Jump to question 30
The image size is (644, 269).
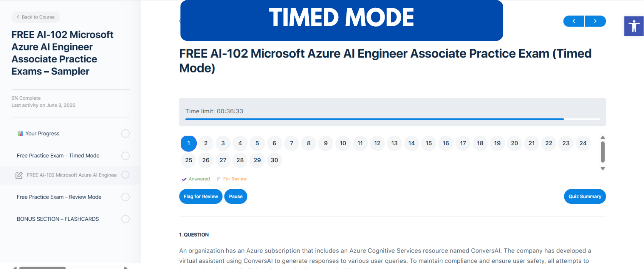274,160
